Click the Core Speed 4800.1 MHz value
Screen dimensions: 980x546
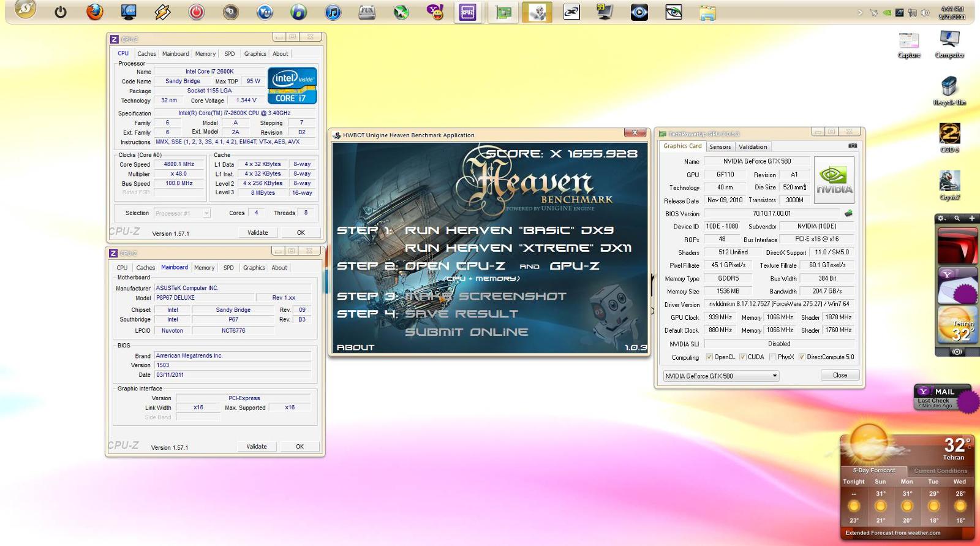[179, 164]
